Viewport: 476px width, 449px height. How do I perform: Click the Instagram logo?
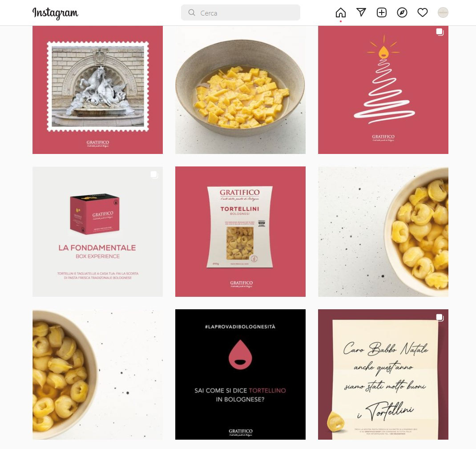point(55,13)
